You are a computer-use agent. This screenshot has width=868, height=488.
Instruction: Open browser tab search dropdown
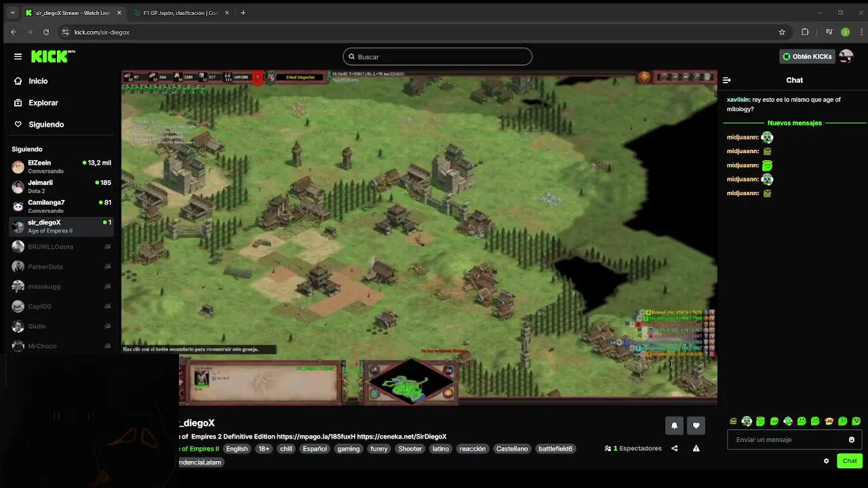[x=12, y=13]
